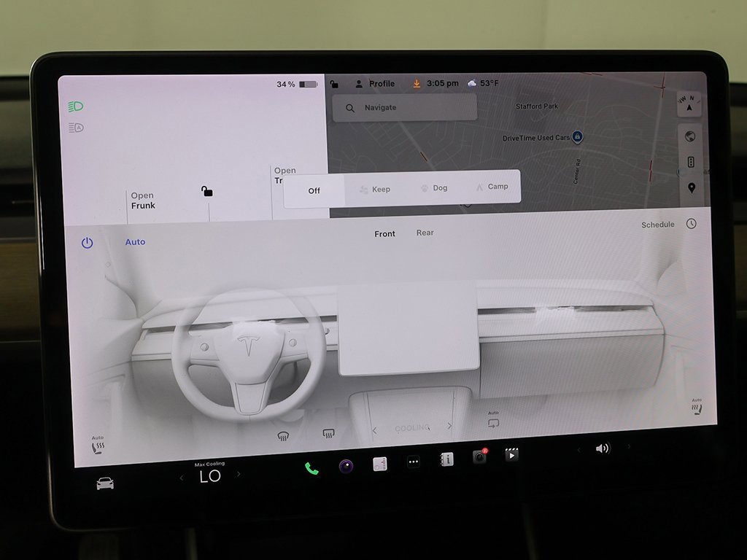Viewport: 747px width, 560px height.
Task: Tap the camera icon in the bottom bar
Action: coord(480,459)
